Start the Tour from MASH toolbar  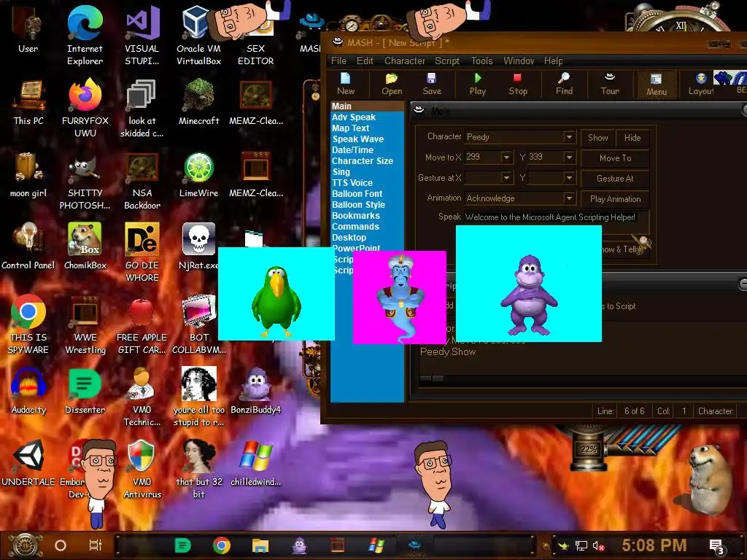pyautogui.click(x=610, y=85)
